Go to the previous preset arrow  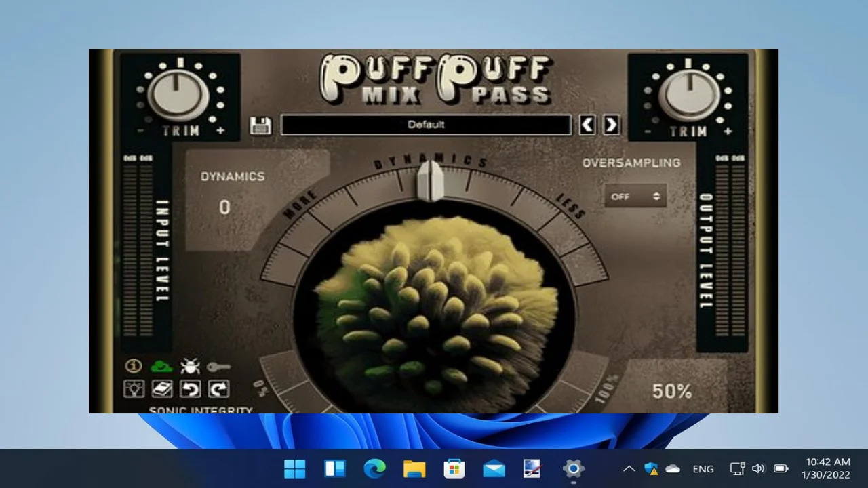tap(587, 125)
